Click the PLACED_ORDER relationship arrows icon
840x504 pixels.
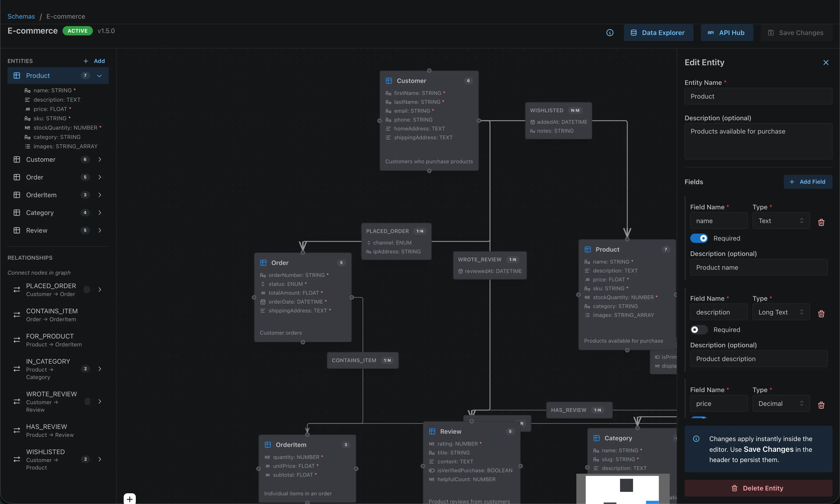[17, 289]
